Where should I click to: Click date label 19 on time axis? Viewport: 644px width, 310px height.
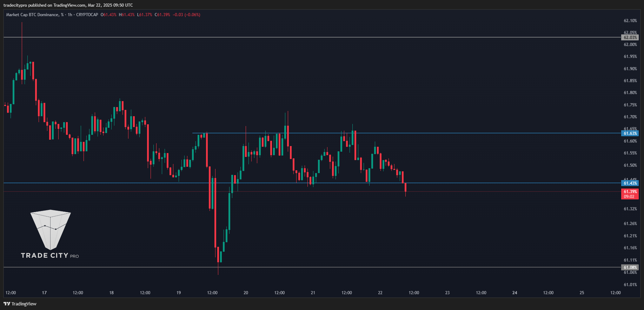pos(179,293)
